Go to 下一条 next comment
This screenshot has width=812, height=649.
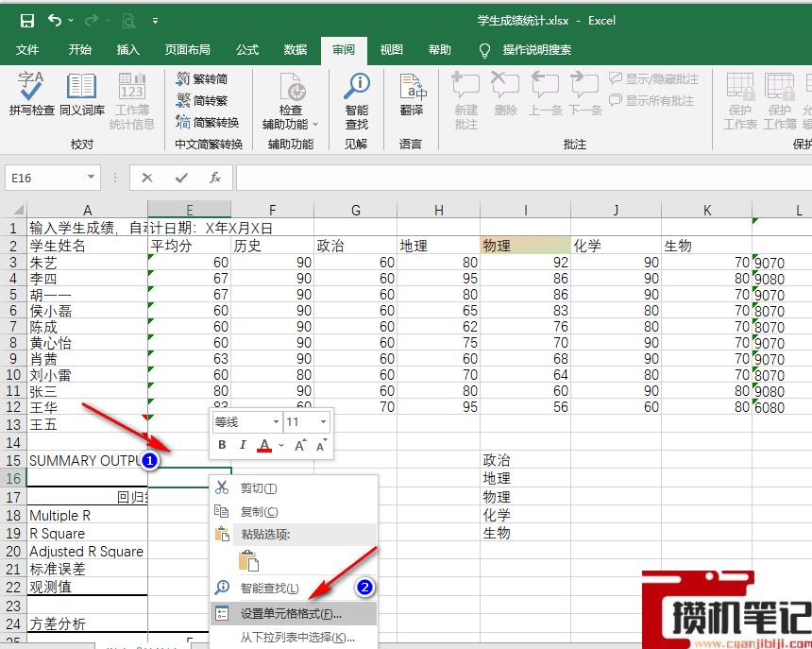coord(585,94)
